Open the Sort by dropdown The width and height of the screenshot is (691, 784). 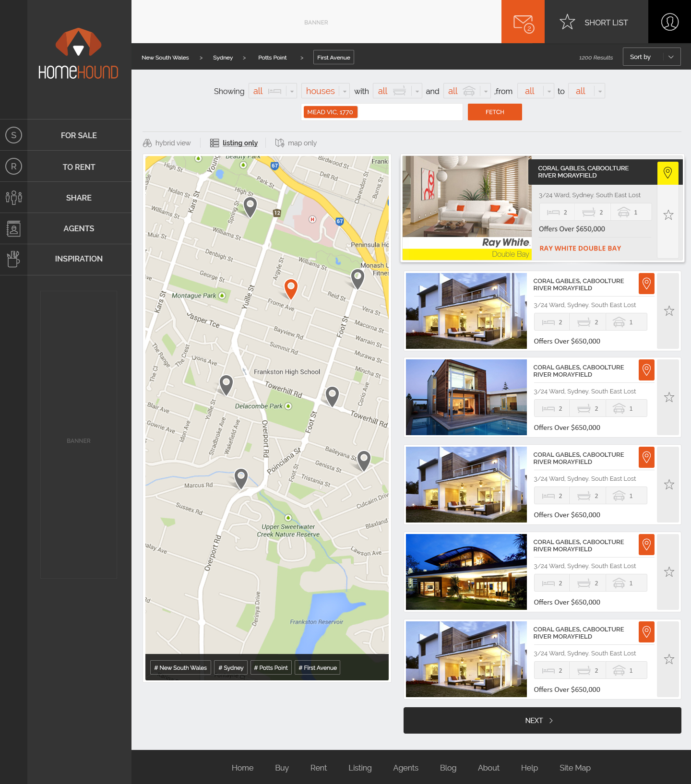pos(651,57)
